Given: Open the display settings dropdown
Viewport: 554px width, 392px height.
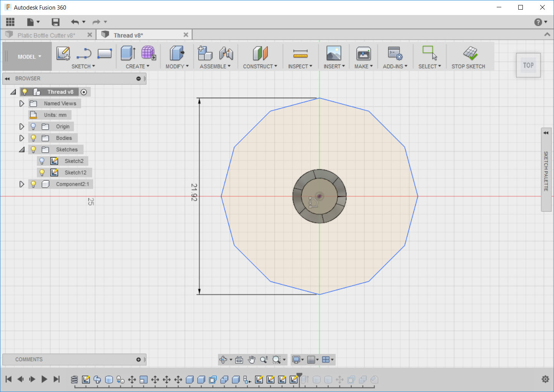Looking at the screenshot, I should pyautogui.click(x=296, y=359).
